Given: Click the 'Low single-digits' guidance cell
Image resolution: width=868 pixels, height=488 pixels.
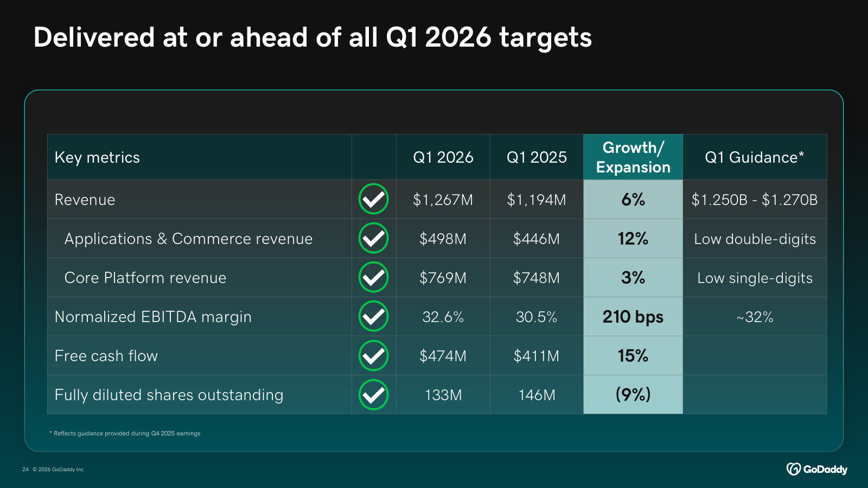Looking at the screenshot, I should pos(755,278).
